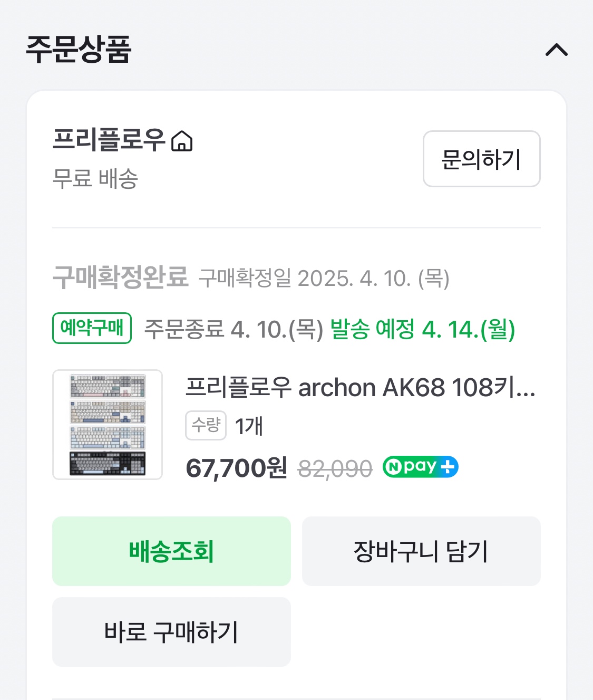Tap the 무료 배송 shipping label

(x=95, y=178)
